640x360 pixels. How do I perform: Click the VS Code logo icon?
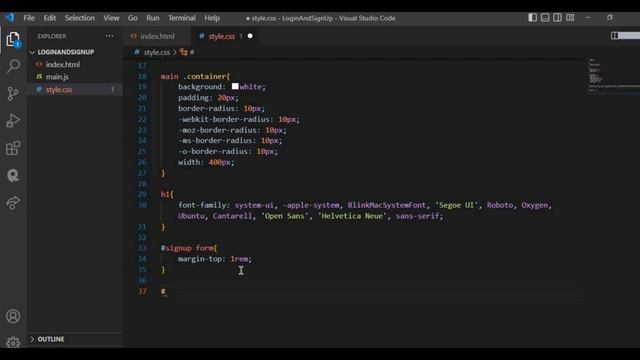pyautogui.click(x=9, y=18)
